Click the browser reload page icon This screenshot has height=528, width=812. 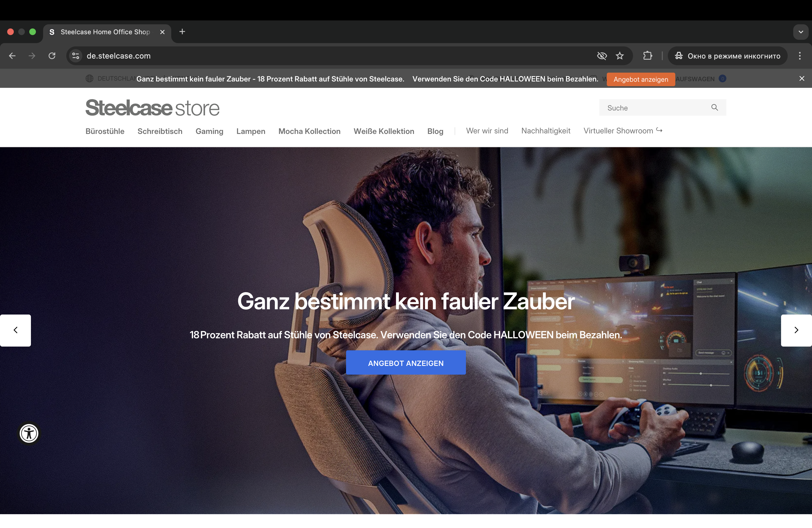(x=52, y=56)
